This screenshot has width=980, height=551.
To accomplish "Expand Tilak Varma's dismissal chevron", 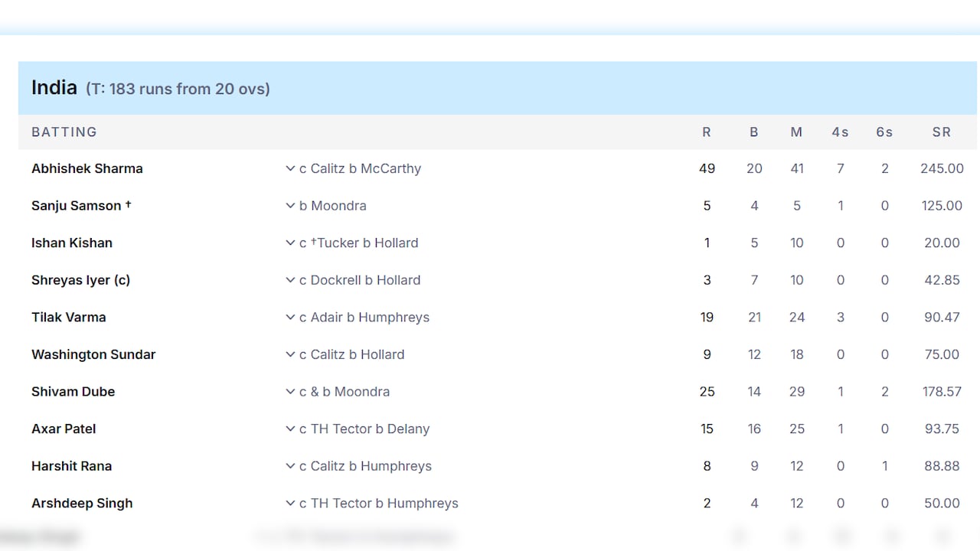I will [x=290, y=318].
